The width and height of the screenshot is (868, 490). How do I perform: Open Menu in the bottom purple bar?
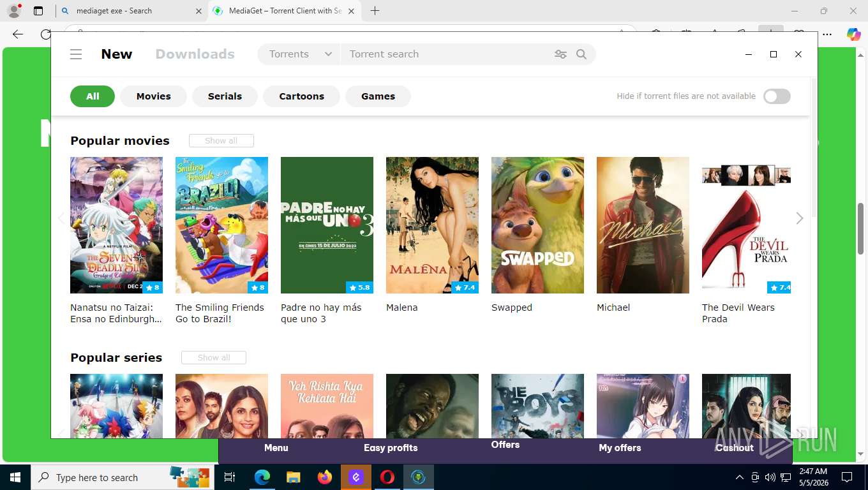point(276,448)
